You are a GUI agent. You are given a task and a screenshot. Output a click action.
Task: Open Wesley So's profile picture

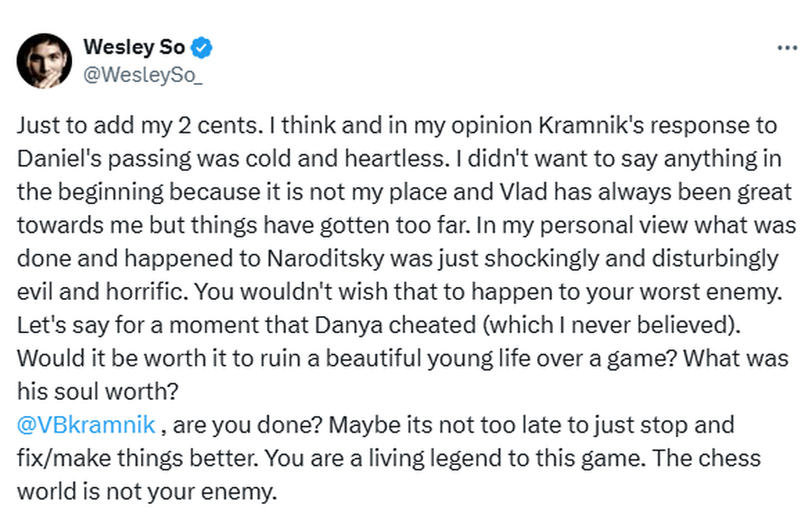point(44,61)
